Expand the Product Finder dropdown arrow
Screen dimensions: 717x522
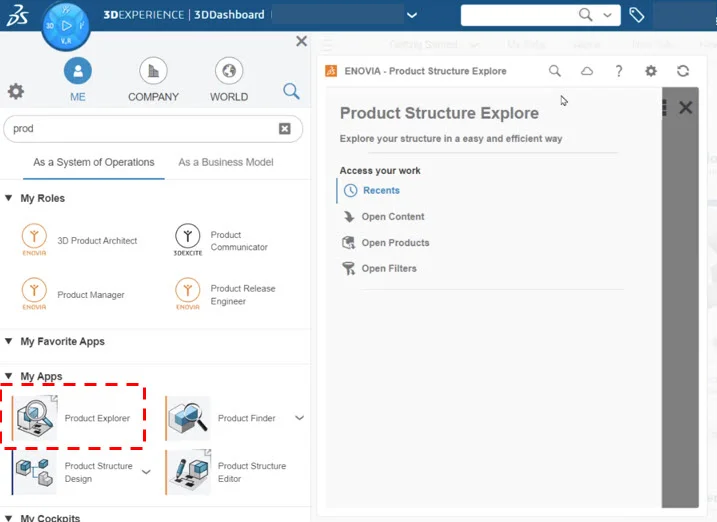[299, 418]
